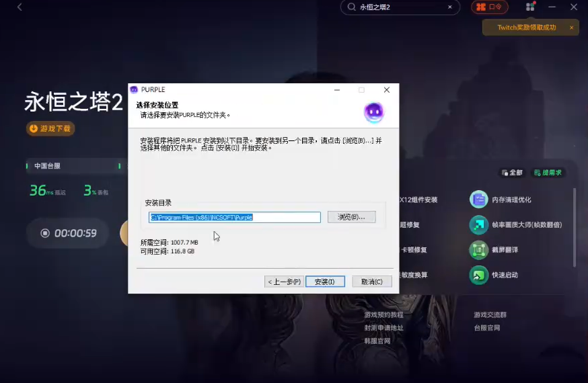
Task: Click the 浏览(B)... browse button
Action: (x=351, y=217)
